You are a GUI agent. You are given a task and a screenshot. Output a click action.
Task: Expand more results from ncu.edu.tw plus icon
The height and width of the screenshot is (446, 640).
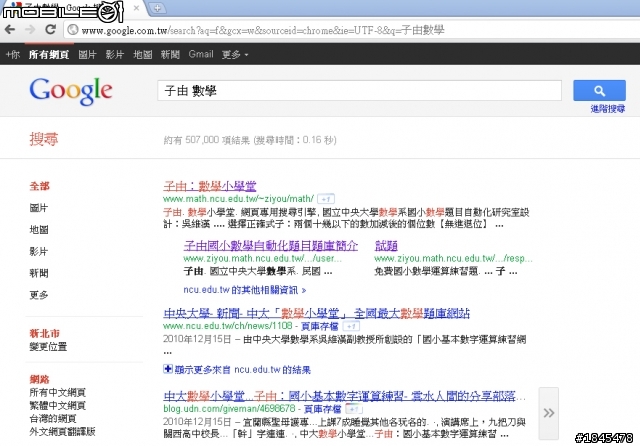(x=167, y=369)
